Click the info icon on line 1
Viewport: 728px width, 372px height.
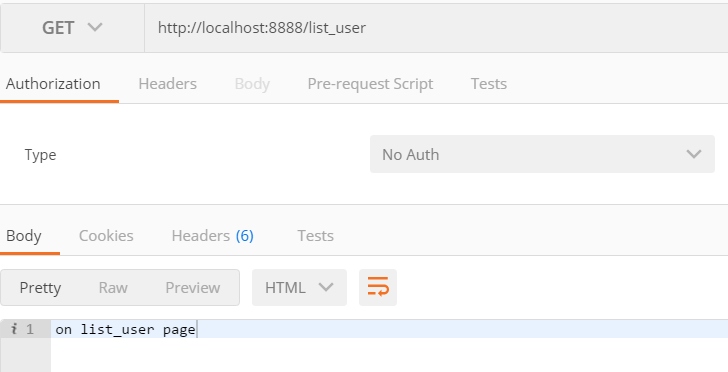click(x=14, y=329)
